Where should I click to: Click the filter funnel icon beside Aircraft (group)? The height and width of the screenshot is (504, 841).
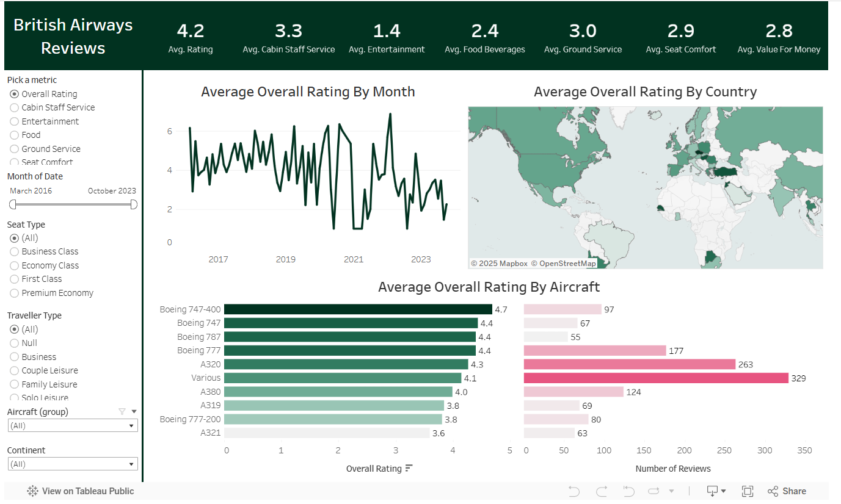click(123, 412)
